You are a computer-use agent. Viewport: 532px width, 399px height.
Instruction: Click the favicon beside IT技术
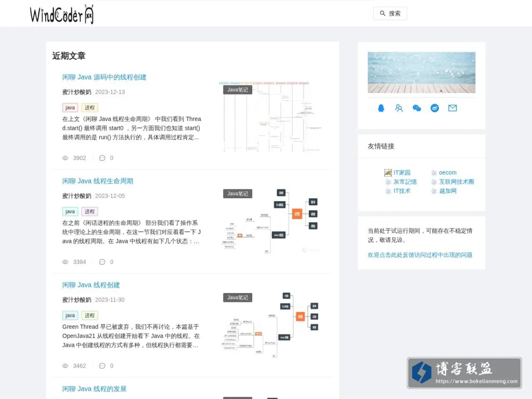point(388,191)
